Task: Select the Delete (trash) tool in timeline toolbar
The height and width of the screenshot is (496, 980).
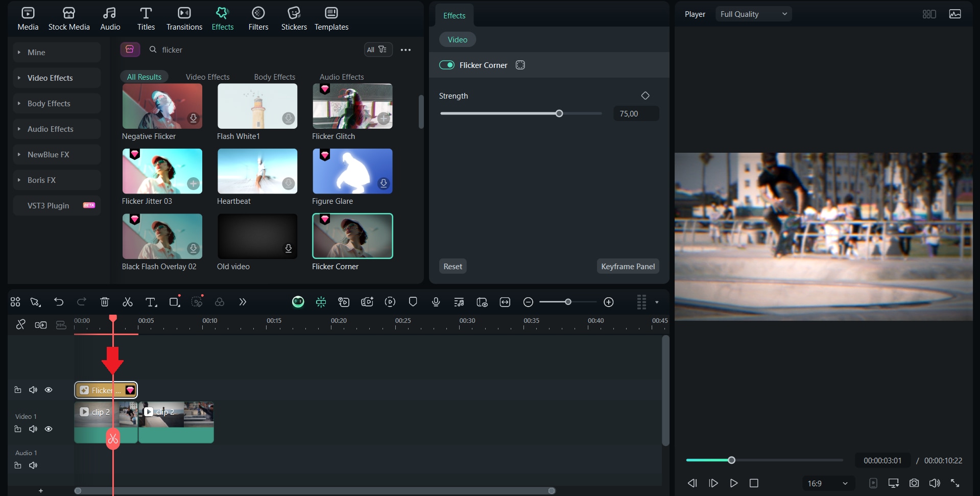Action: (105, 302)
